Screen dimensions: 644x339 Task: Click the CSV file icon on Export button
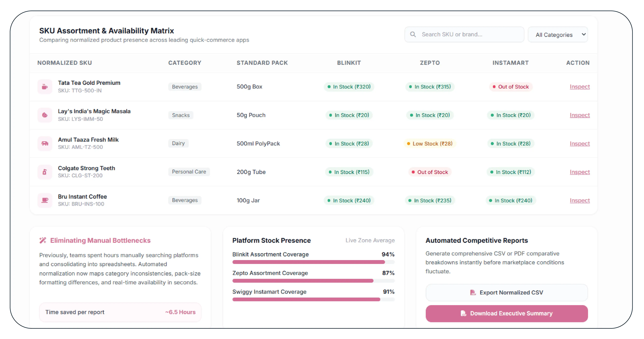(x=473, y=293)
